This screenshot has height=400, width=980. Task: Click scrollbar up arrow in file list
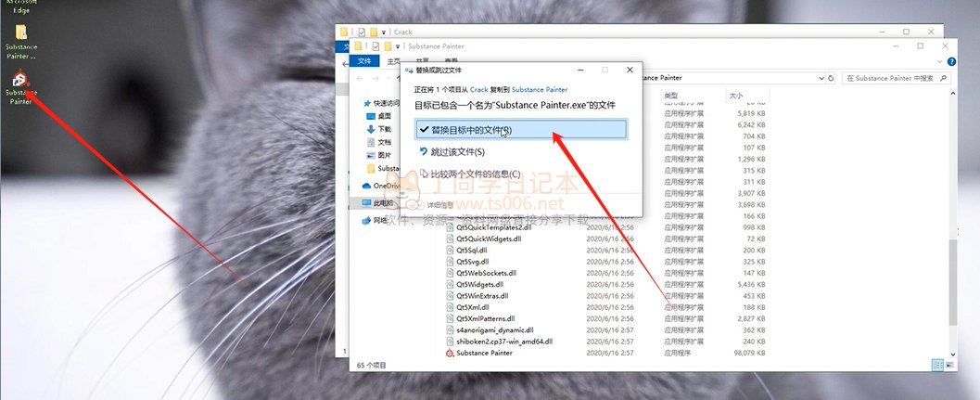[952, 94]
